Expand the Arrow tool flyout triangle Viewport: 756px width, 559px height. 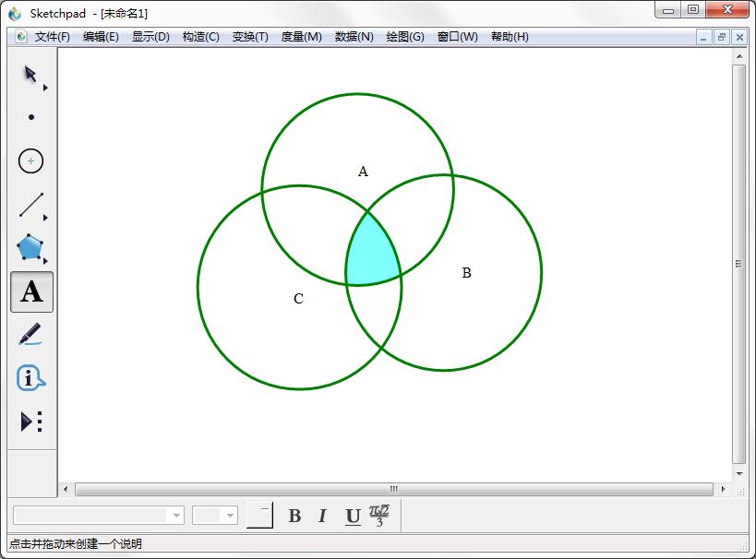point(45,88)
